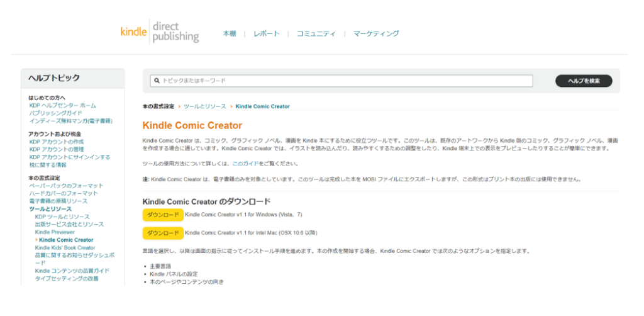Click the Kindle Comic Creator breadcrumb

pos(262,106)
